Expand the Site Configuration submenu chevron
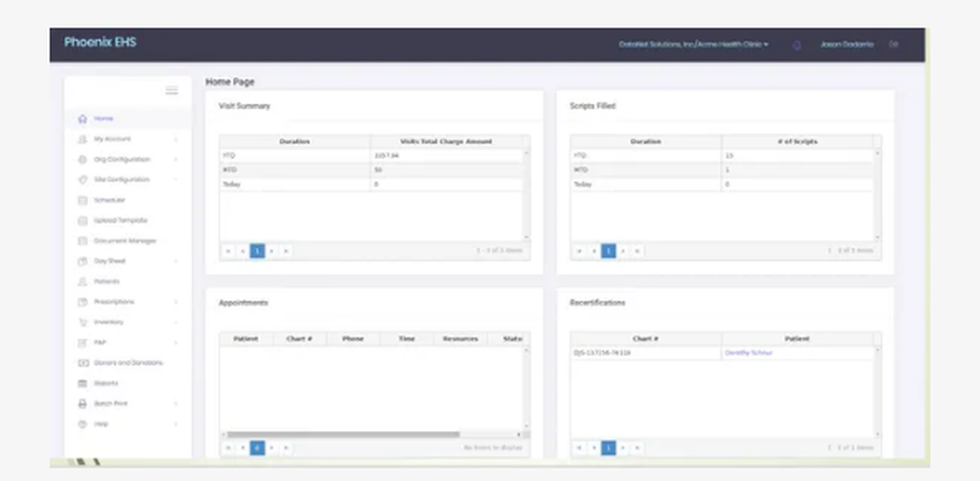This screenshot has width=980, height=481. (x=175, y=180)
